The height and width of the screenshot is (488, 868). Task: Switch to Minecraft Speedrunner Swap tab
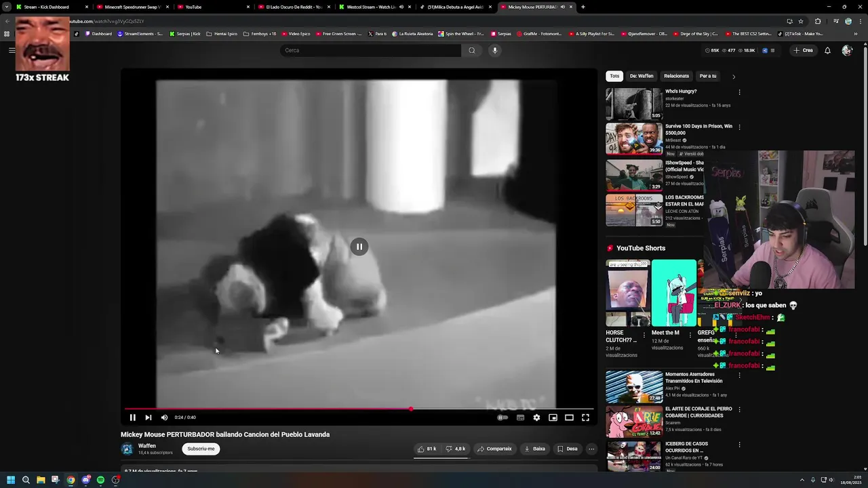pos(131,7)
